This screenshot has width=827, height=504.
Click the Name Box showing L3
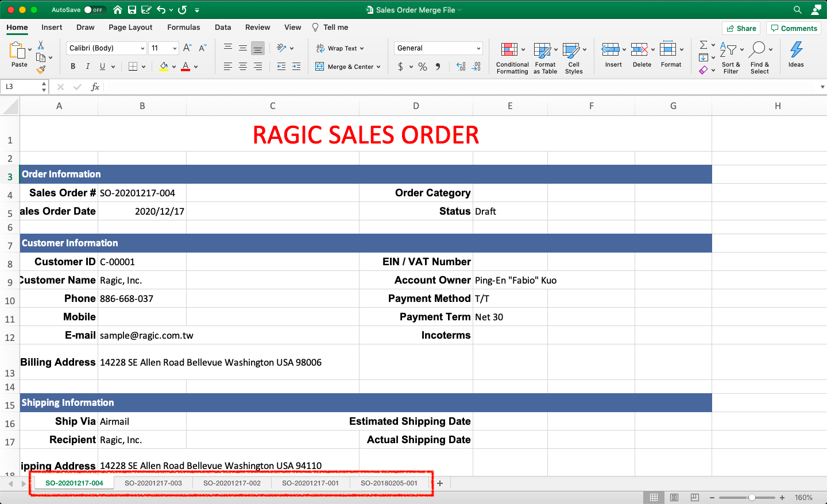tap(21, 87)
